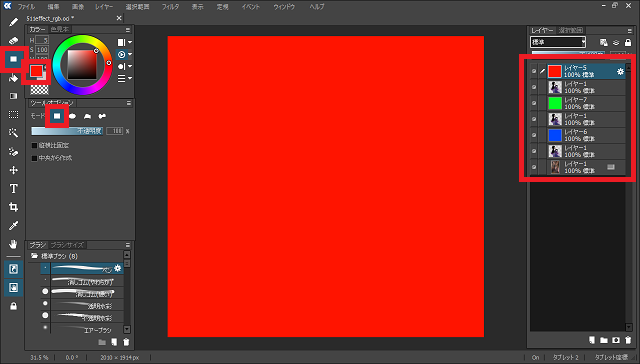The width and height of the screenshot is (640, 364).
Task: Toggle clipping in the layer panel
Action: [616, 42]
